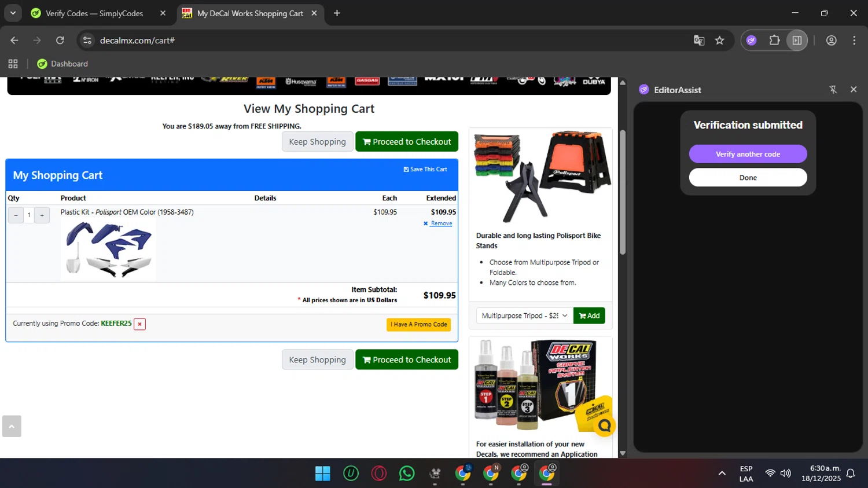This screenshot has height=488, width=868.
Task: Click the orange search chat bubble icon
Action: (604, 426)
